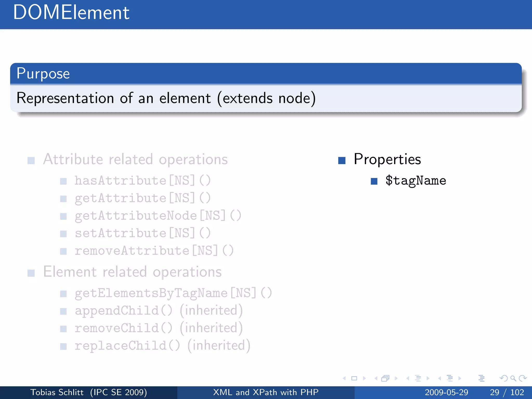Click the go-back curved arrow icon
532x399 pixels.
pos(504,378)
